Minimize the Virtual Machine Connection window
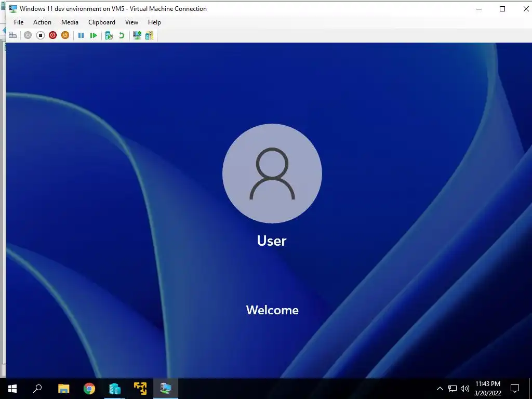The width and height of the screenshot is (532, 399). tap(479, 9)
